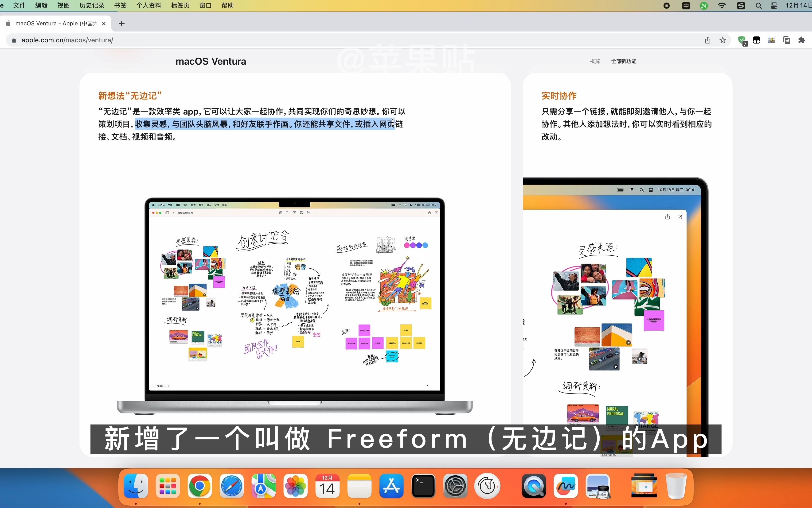Open the 书签 menu
This screenshot has width=812, height=508.
[121, 5]
